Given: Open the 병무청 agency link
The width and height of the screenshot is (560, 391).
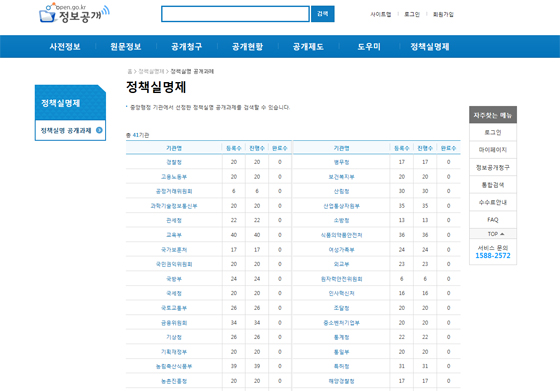Looking at the screenshot, I should (341, 162).
